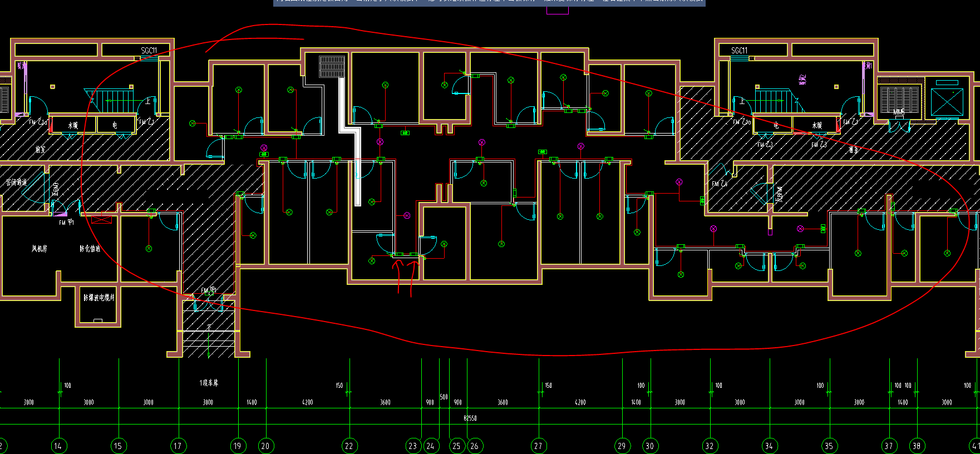Select grid axis bubble 34

tap(770, 446)
